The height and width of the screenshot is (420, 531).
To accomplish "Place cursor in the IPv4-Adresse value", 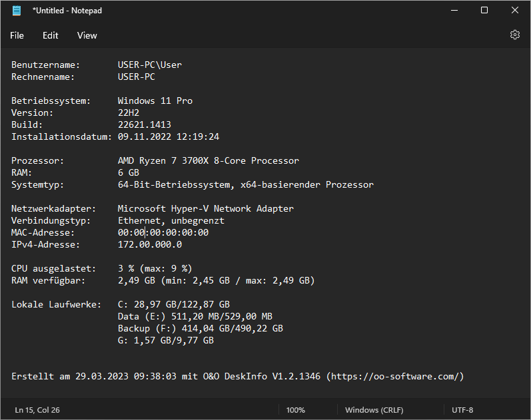I will [150, 245].
